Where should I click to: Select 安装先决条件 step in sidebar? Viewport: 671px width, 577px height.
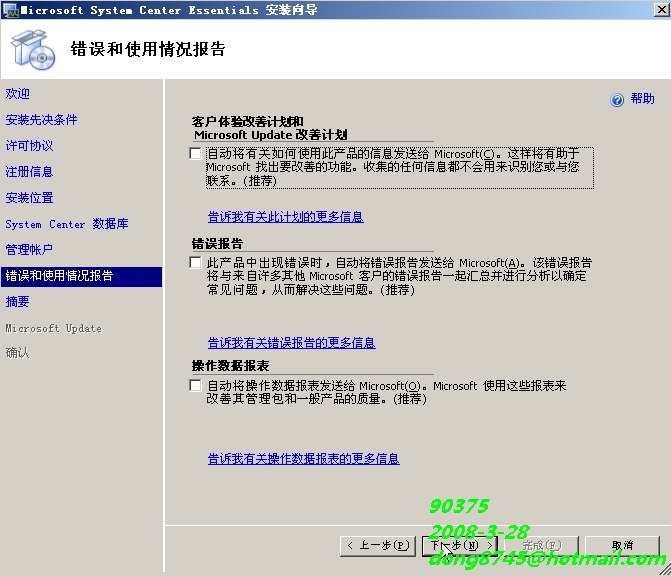(x=42, y=120)
